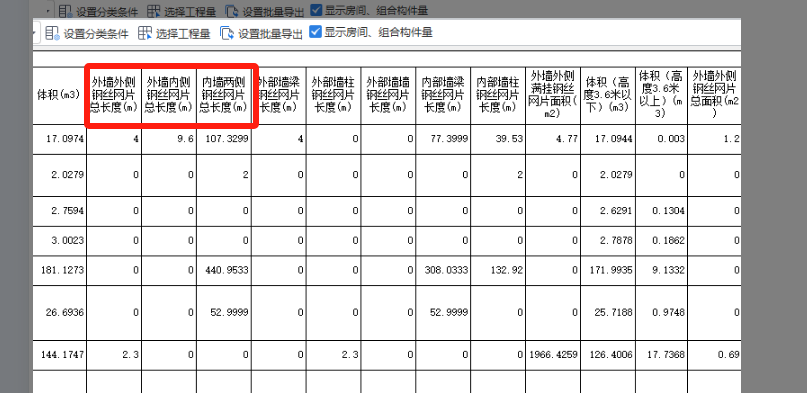Click the cell with value 77.3999
807x393 pixels.
(443, 139)
